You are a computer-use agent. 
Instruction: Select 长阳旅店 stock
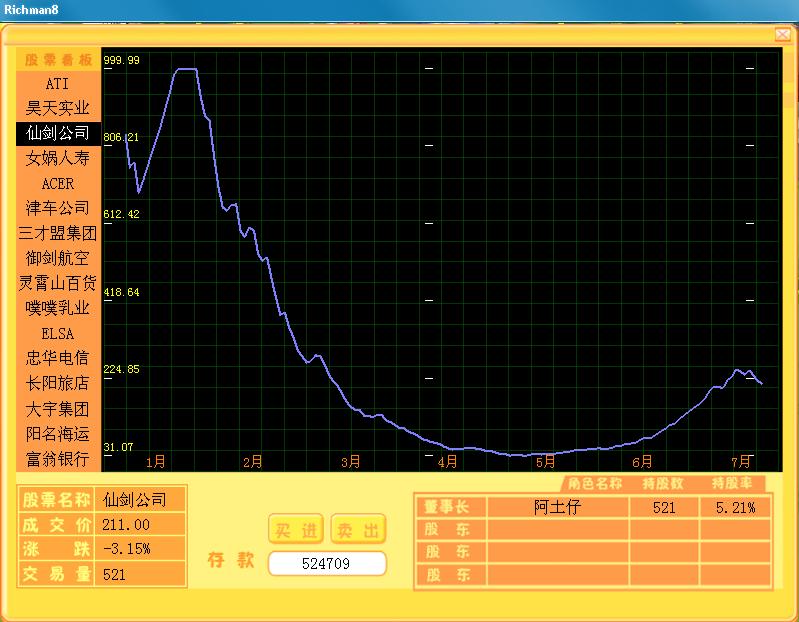click(x=58, y=383)
